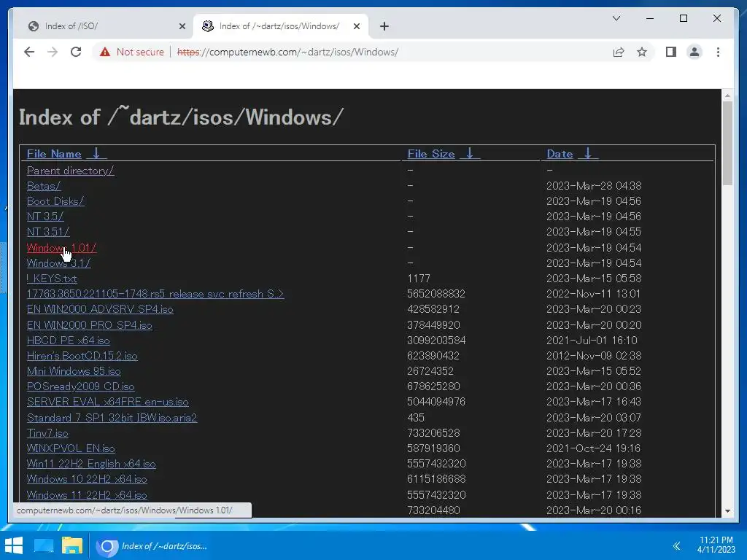Download HBCD_PE_x64.iso
Image resolution: width=747 pixels, height=560 pixels.
pos(68,341)
